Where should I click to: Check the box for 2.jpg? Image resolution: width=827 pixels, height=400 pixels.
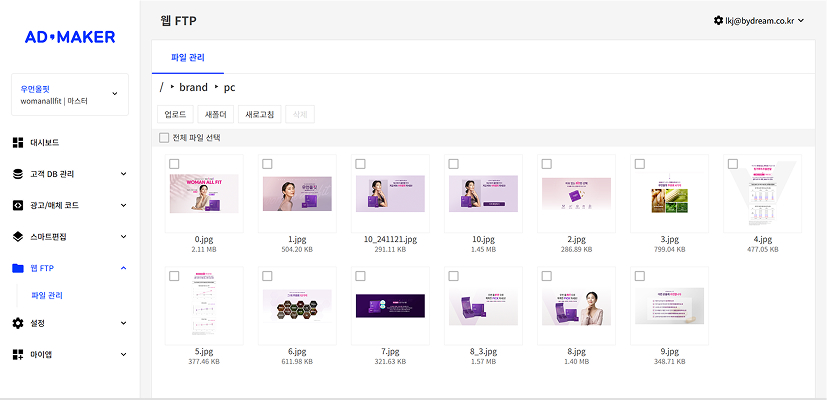[x=546, y=164]
